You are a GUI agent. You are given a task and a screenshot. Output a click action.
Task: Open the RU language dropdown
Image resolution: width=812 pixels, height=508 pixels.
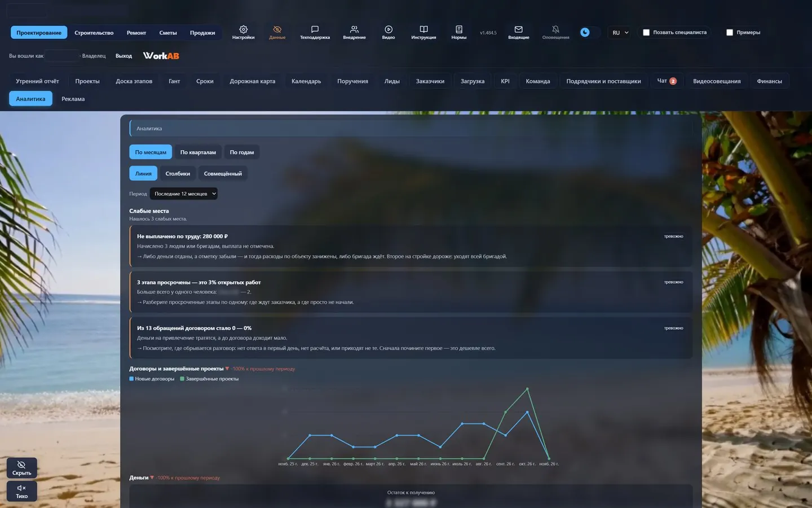coord(620,33)
